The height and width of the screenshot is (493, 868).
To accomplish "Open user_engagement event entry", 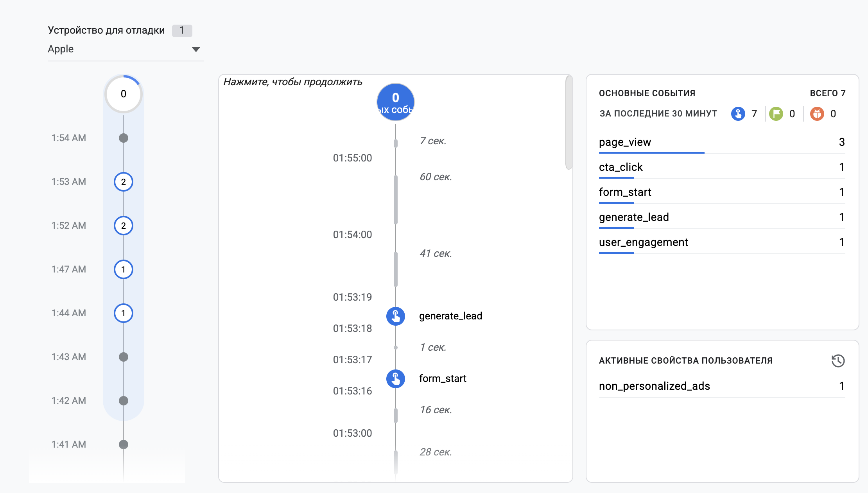I will 722,242.
